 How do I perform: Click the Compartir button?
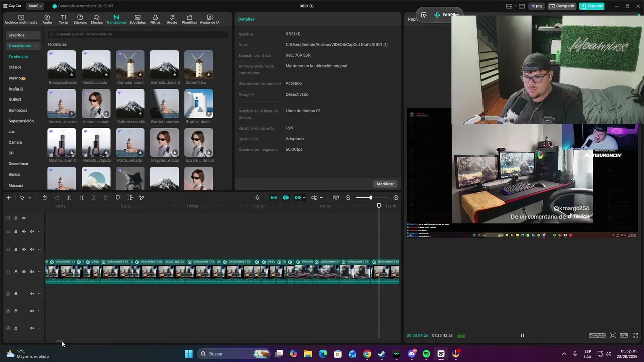click(x=562, y=6)
